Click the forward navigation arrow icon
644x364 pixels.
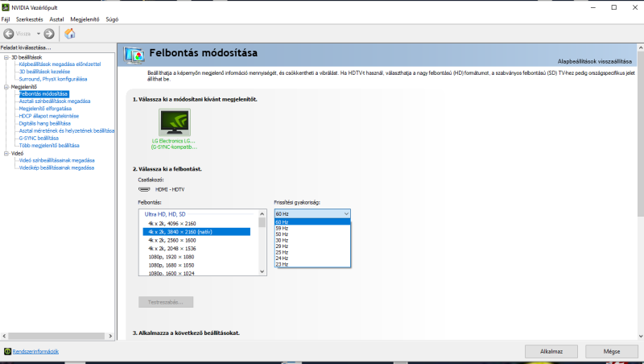coord(49,34)
